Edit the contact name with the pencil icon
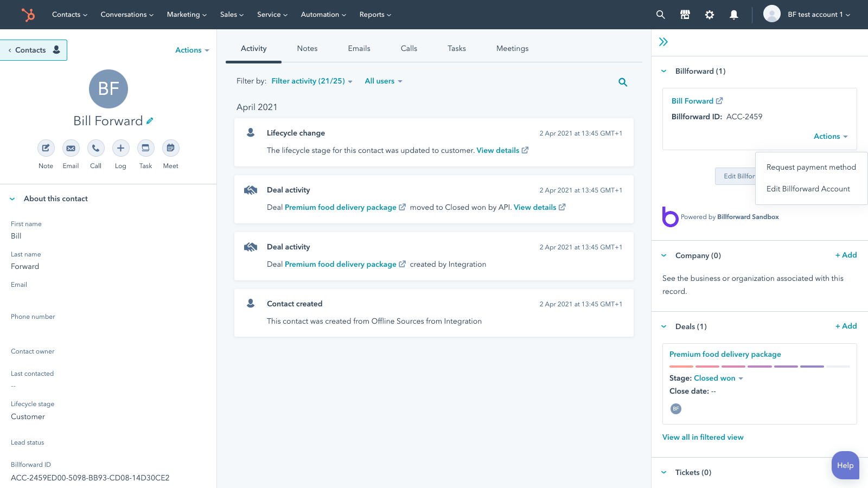 (149, 121)
